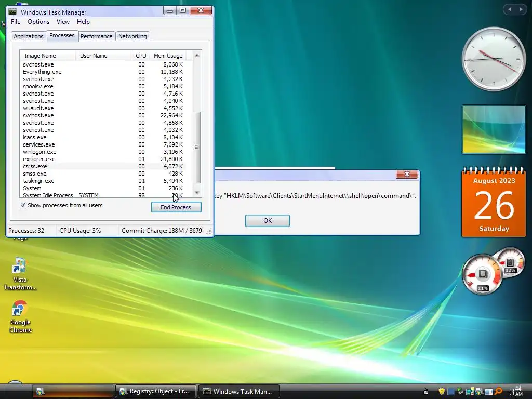532x399 pixels.
Task: Select the svchost.exe row using 22,964 K
Action: 106,115
